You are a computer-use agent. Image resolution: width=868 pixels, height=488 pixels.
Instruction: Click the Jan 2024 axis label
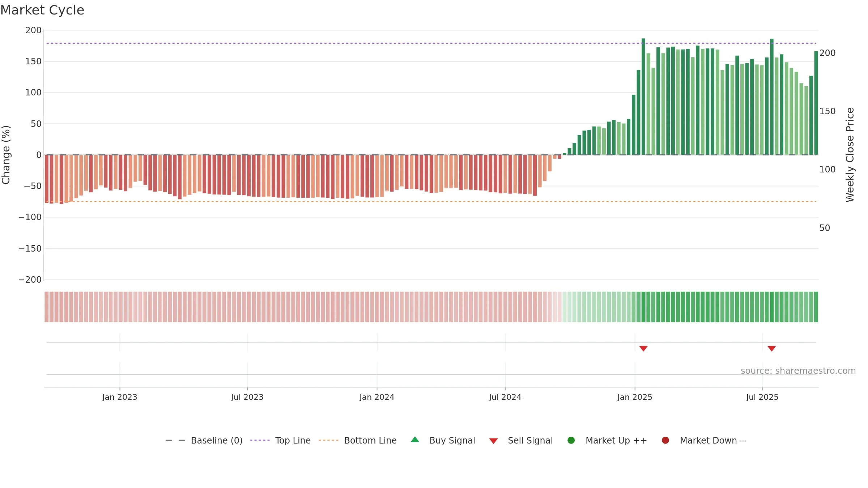(377, 397)
